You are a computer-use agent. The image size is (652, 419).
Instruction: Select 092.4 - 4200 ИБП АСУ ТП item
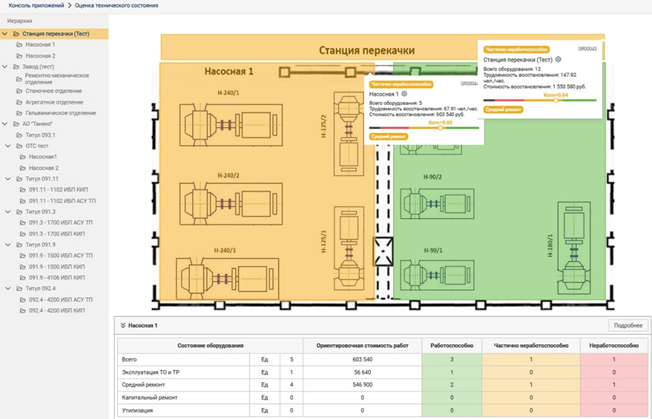(x=61, y=299)
